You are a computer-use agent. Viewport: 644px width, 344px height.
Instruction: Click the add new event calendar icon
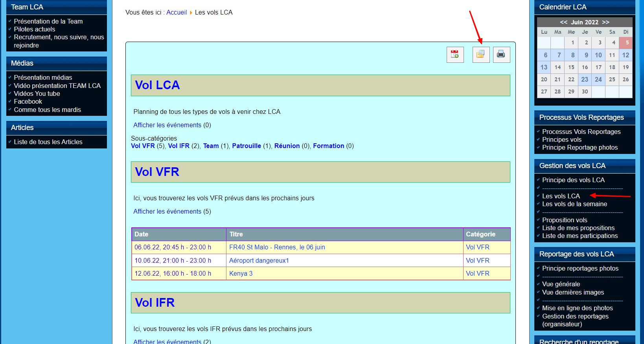(x=455, y=55)
